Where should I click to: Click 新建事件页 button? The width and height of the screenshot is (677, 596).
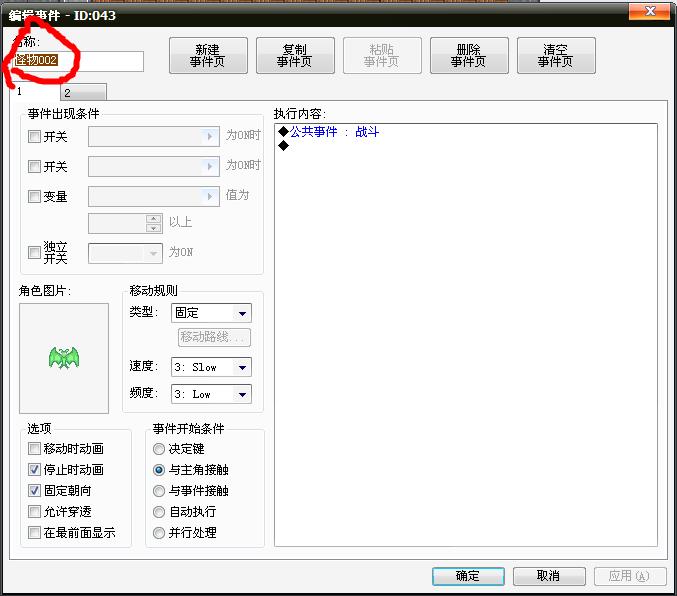pyautogui.click(x=208, y=55)
